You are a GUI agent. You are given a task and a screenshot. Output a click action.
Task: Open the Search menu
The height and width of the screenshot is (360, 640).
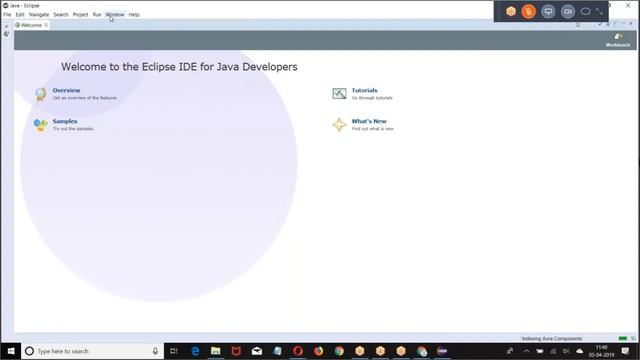[x=61, y=15]
